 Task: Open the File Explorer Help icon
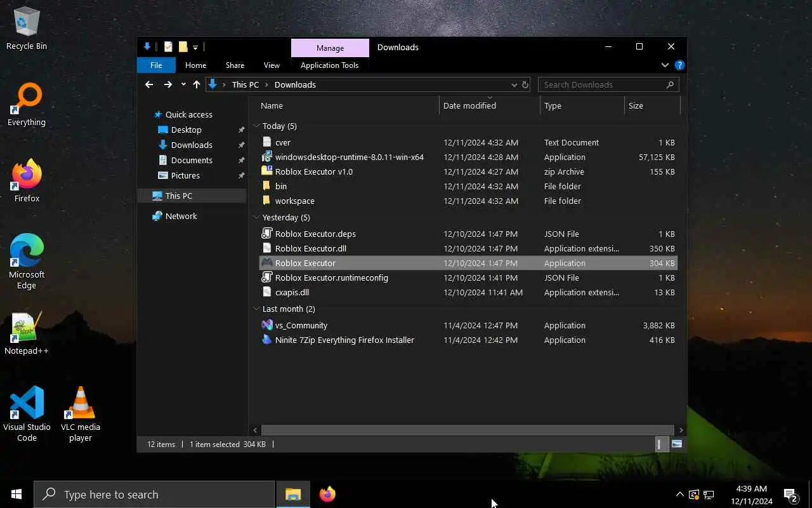pyautogui.click(x=679, y=65)
